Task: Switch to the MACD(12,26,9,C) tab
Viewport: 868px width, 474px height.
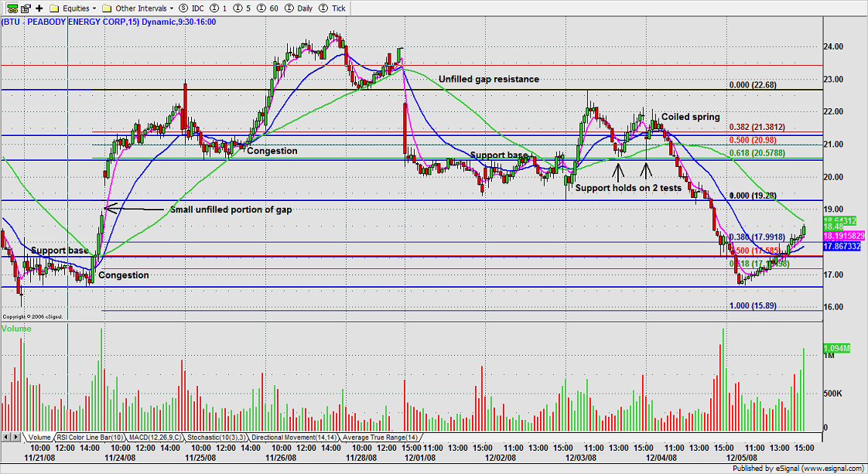Action: click(x=155, y=438)
